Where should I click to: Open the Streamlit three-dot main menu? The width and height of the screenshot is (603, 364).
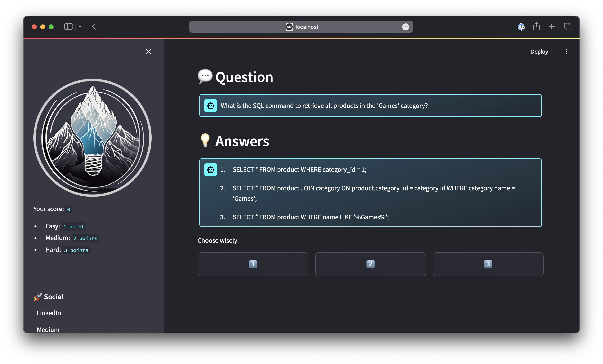[x=566, y=51]
